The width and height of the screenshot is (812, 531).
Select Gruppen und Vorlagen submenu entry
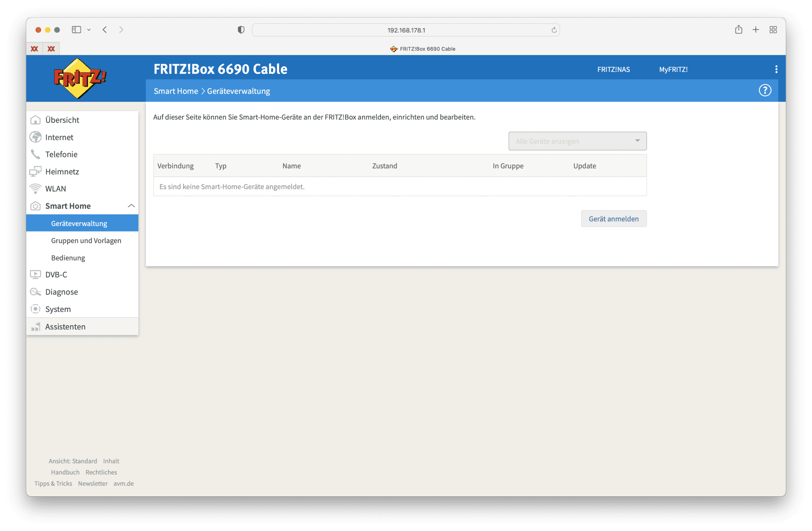[82, 241]
